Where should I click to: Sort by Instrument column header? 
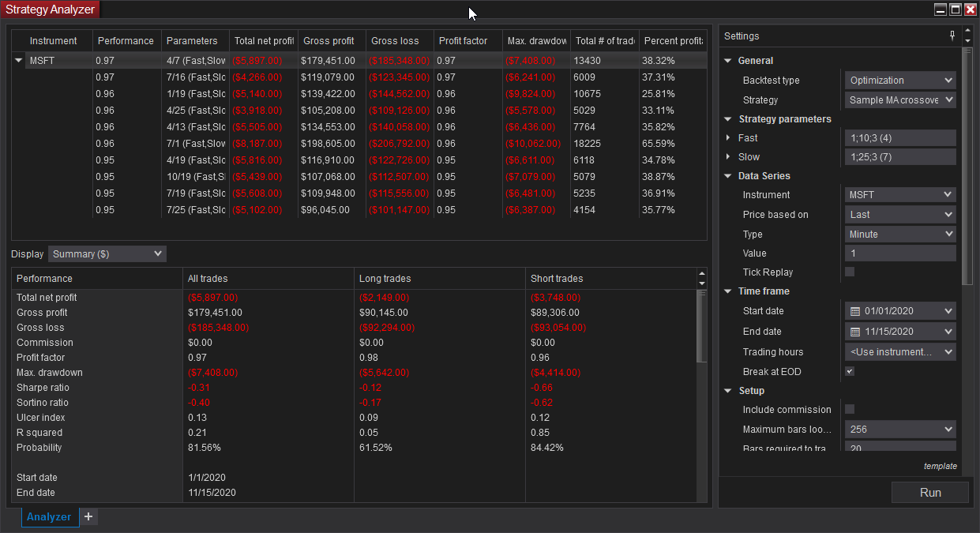[x=53, y=41]
